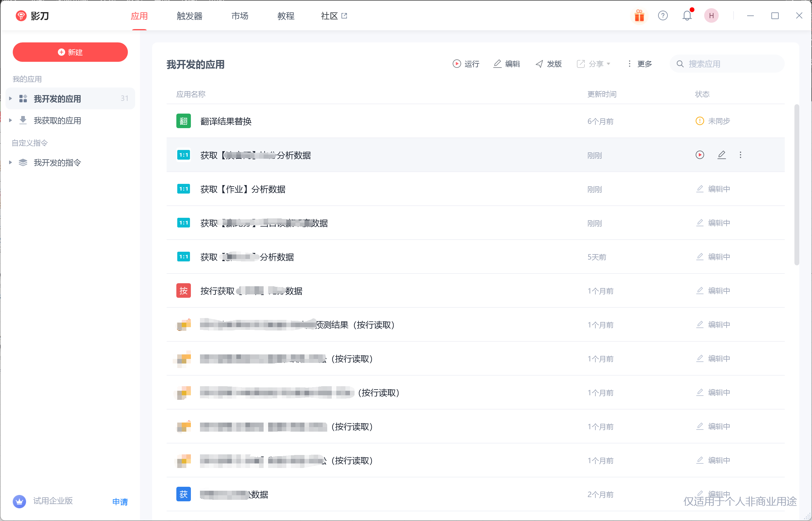
Task: Click the 6个月前 update time cell
Action: click(x=600, y=121)
